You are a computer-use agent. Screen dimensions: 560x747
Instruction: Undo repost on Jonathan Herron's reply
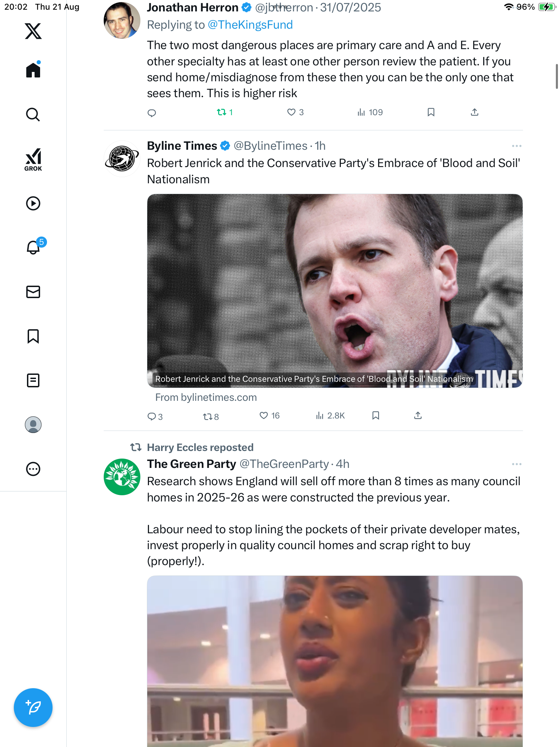pyautogui.click(x=222, y=112)
